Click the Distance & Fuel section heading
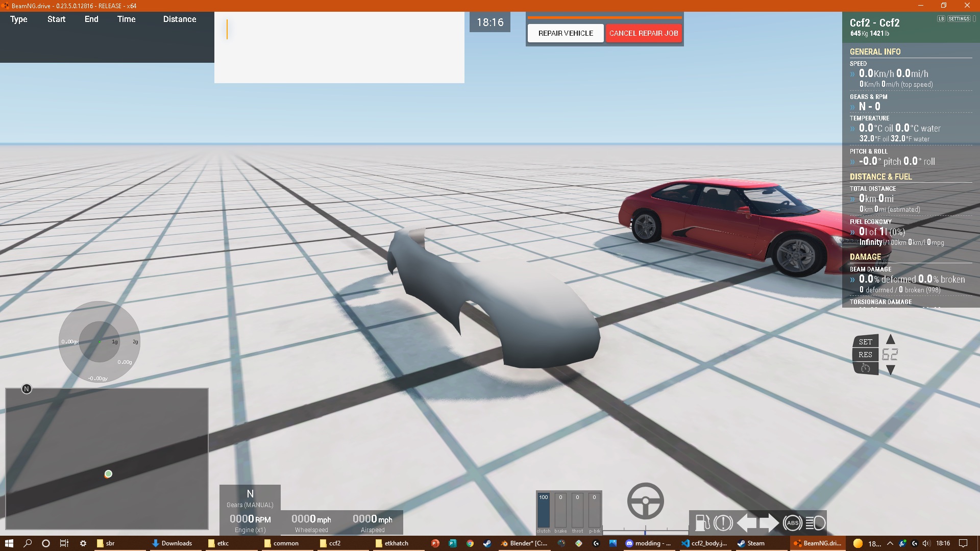 pyautogui.click(x=880, y=177)
